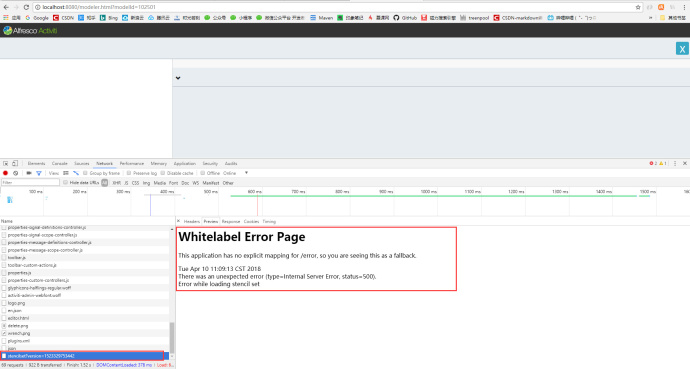The image size is (690, 369).
Task: Enable Group by frame checkbox
Action: (x=85, y=173)
